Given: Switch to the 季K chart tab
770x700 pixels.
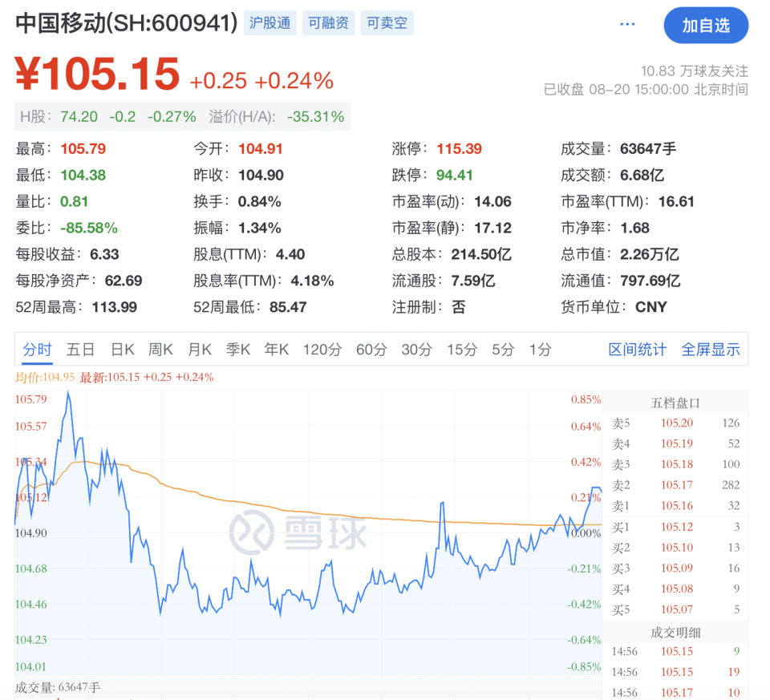Looking at the screenshot, I should pos(238,350).
